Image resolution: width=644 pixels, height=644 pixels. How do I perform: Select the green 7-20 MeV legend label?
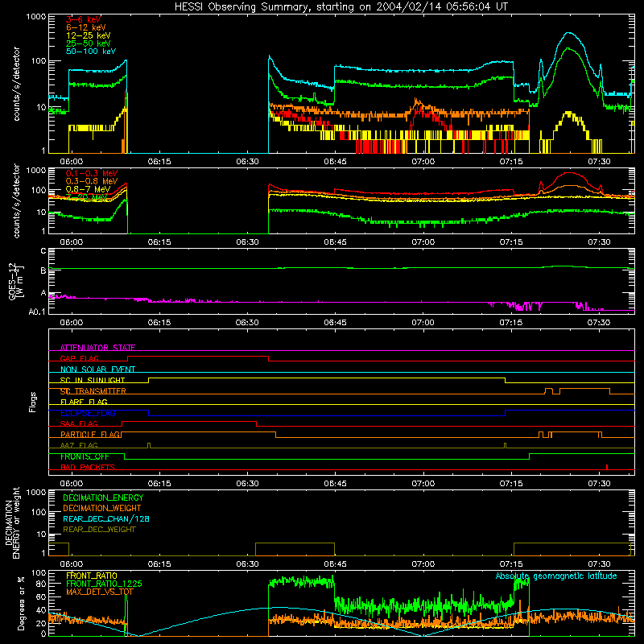86,197
